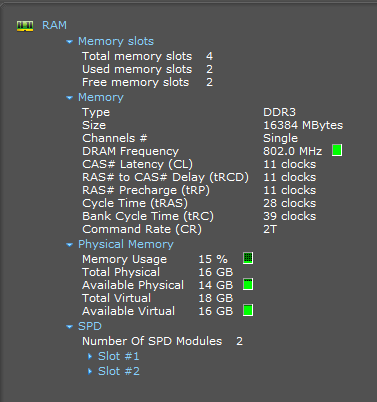Screen dimensions: 377x402
Task: Expand the Slot #1 arrow
Action: [90, 356]
